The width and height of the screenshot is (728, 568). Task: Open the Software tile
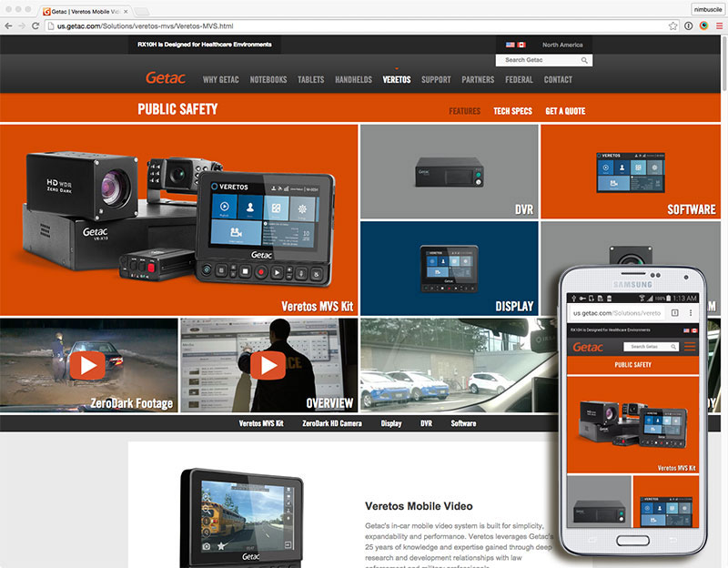631,172
